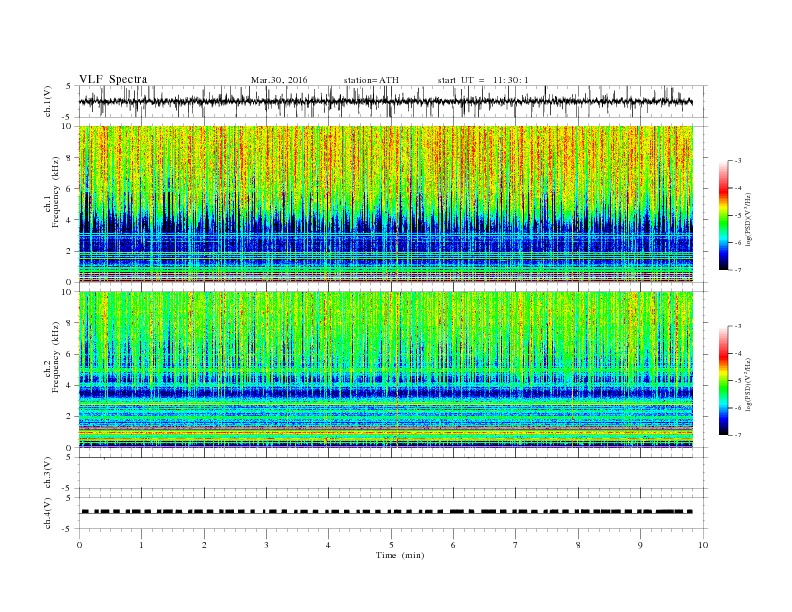The width and height of the screenshot is (792, 612).
Task: Click the time axis tick label '7'
Action: coord(516,545)
